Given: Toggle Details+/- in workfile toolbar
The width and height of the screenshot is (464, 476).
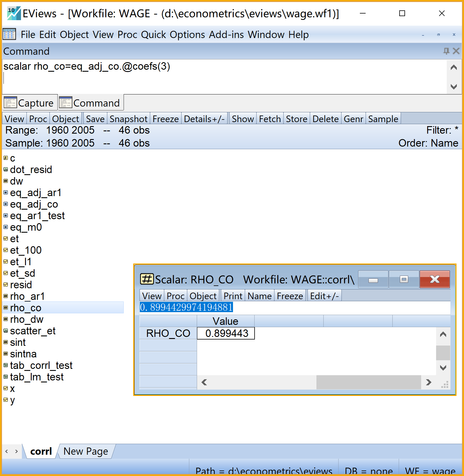Looking at the screenshot, I should pyautogui.click(x=204, y=119).
